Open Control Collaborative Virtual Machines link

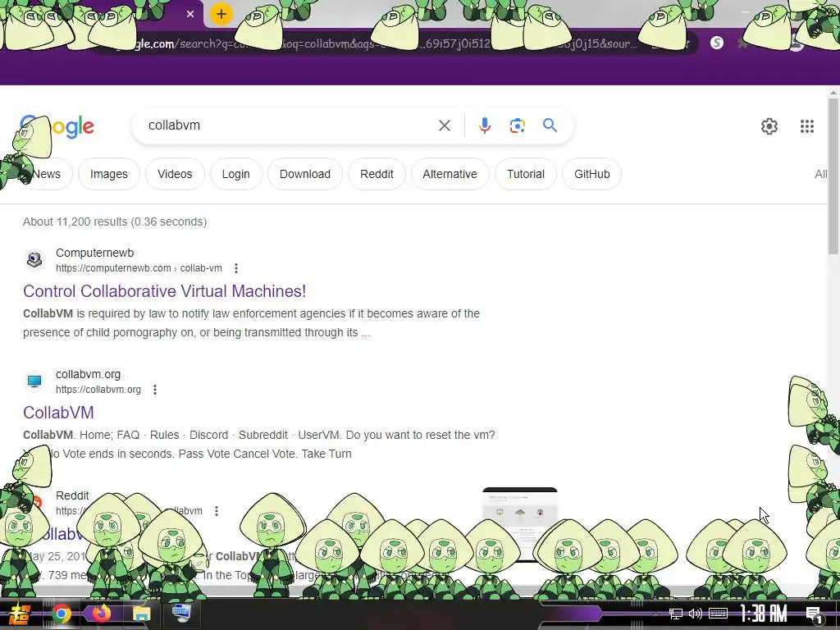(x=164, y=291)
